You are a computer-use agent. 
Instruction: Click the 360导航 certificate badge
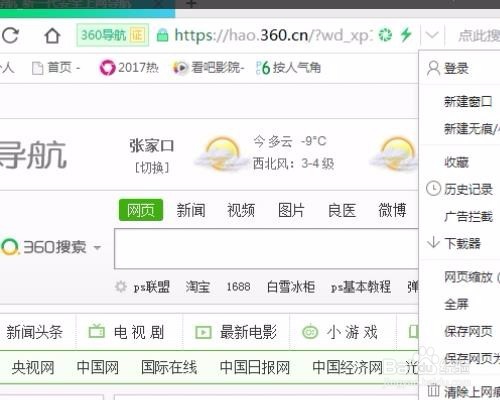113,35
